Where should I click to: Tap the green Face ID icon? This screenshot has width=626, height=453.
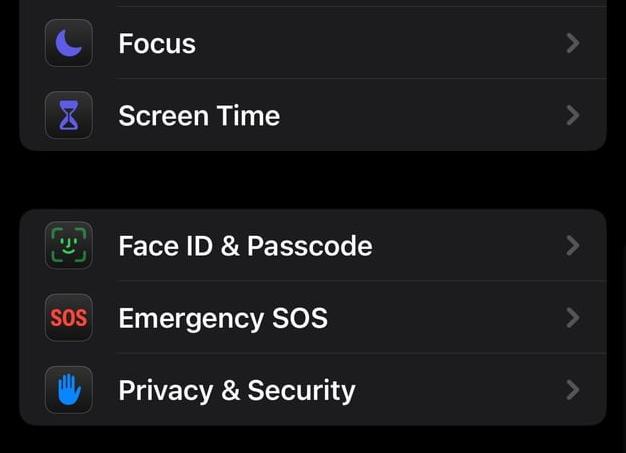(69, 246)
